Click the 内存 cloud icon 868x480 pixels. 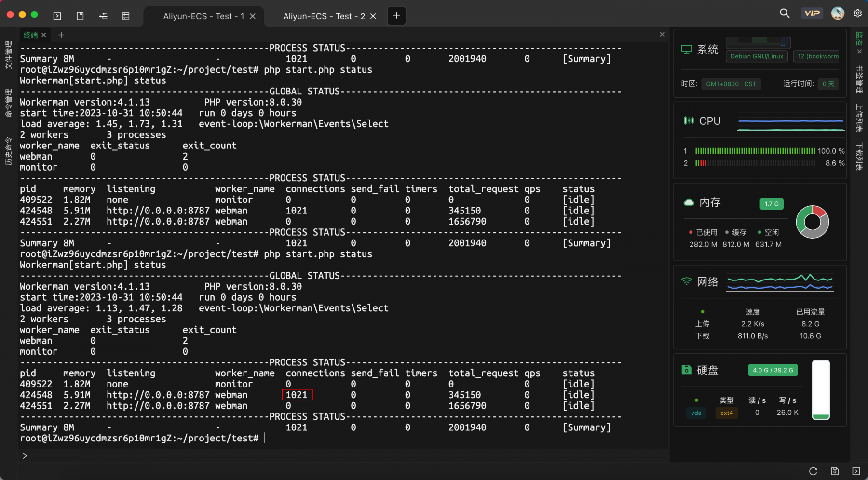tap(689, 202)
